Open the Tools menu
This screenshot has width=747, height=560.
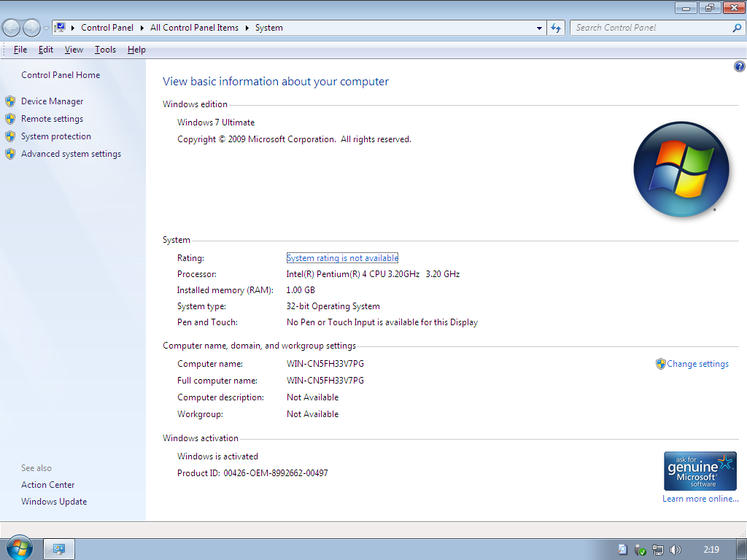click(105, 50)
